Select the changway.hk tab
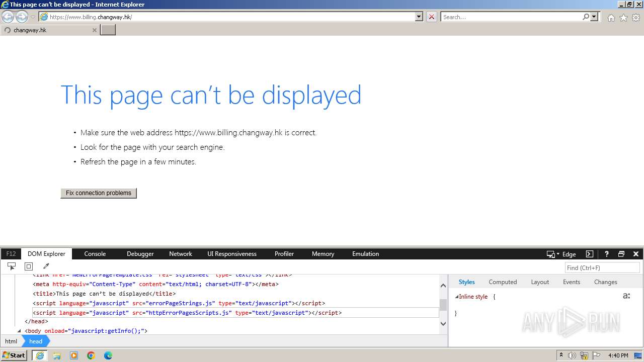This screenshot has width=644, height=362. tap(50, 30)
